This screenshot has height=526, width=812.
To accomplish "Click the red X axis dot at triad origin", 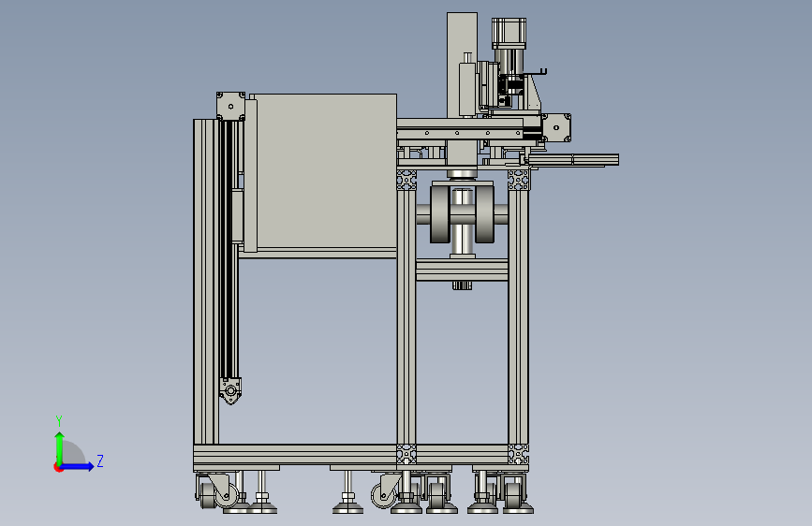I will [58, 468].
